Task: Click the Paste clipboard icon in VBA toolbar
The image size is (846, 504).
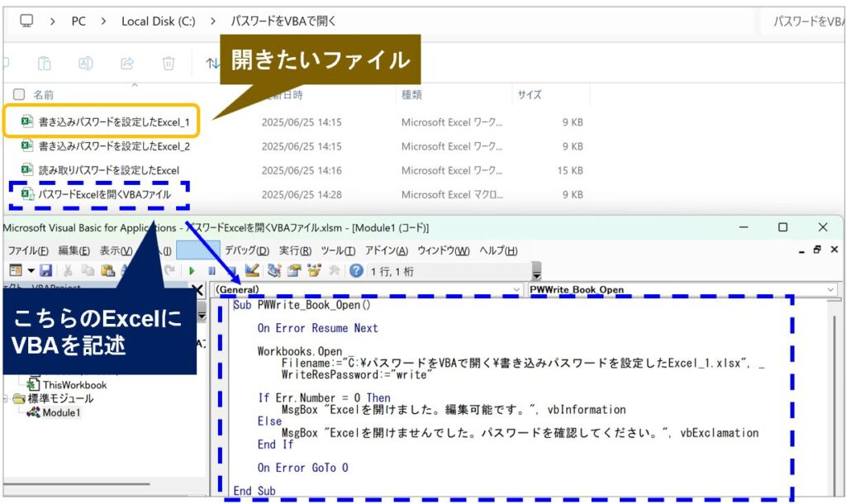Action: (107, 270)
